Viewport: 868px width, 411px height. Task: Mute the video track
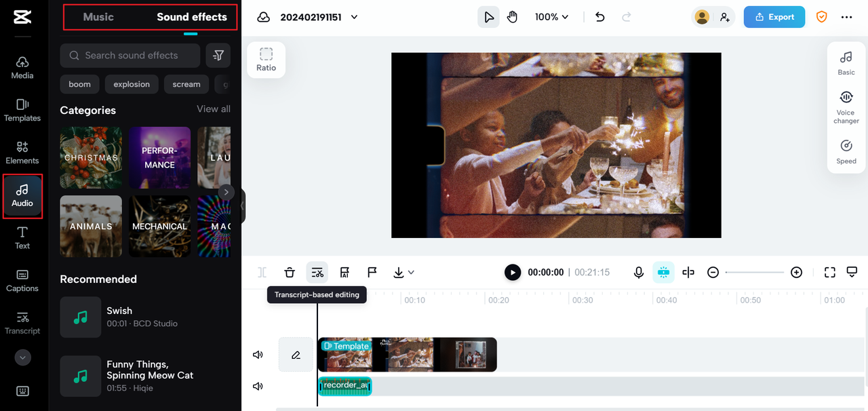coord(258,355)
